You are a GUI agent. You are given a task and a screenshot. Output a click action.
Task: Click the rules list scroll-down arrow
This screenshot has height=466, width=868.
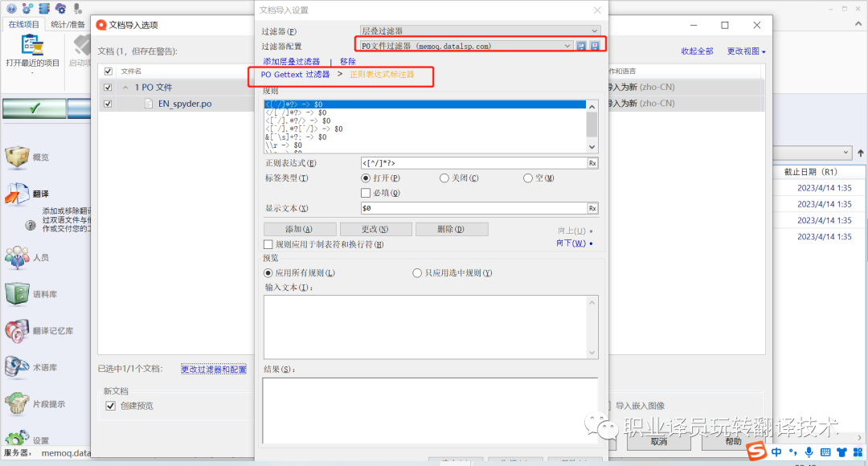pyautogui.click(x=592, y=147)
